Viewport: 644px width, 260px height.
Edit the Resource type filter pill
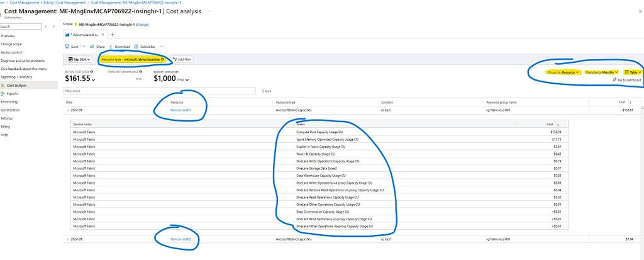point(133,59)
